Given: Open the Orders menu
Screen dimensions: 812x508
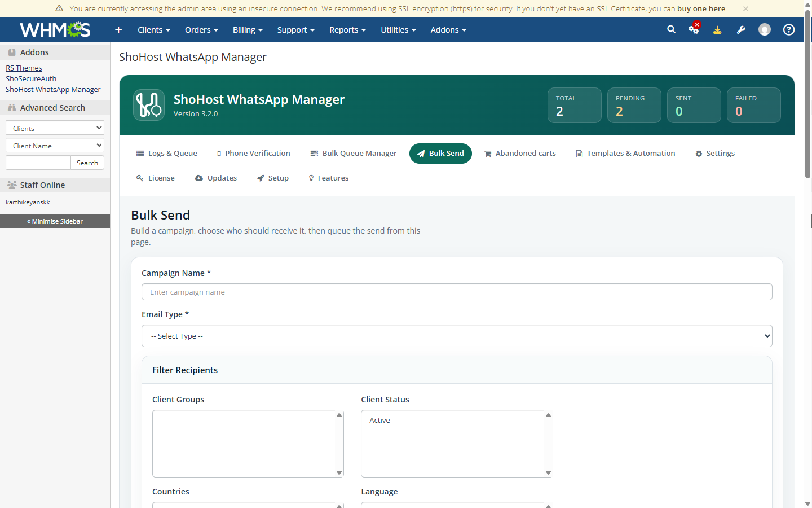Looking at the screenshot, I should tap(201, 30).
